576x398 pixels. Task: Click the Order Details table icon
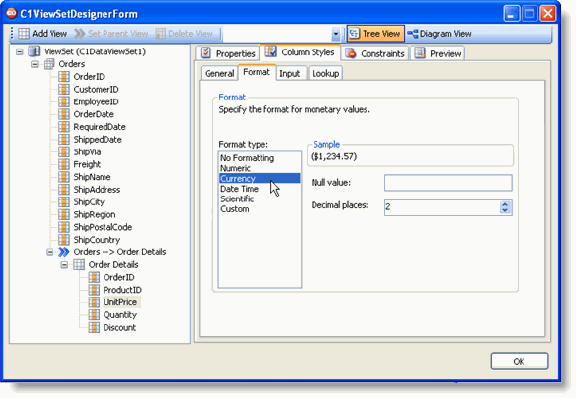[x=79, y=265]
